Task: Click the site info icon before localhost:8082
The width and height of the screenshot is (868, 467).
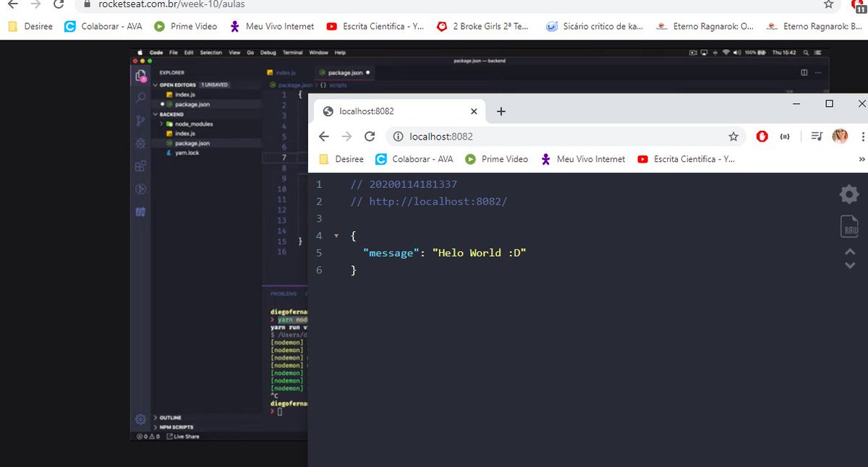Action: tap(397, 137)
